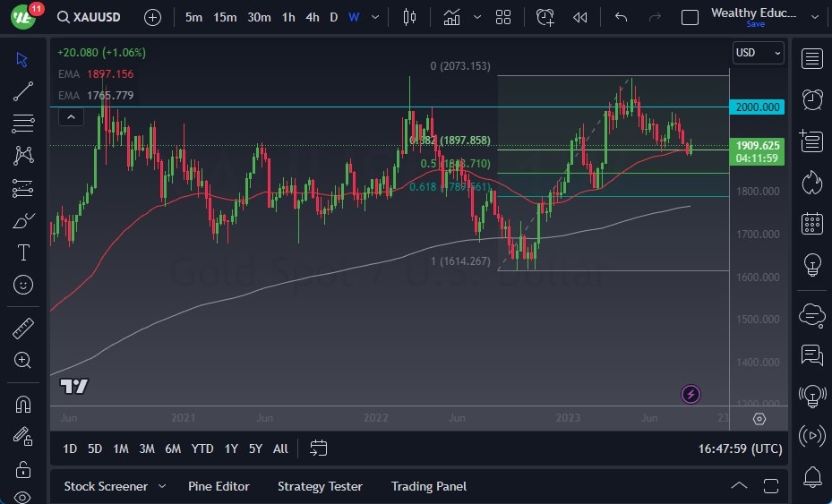Screen dimensions: 832x504
Task: Open the pattern drawing tools
Action: pos(23,156)
